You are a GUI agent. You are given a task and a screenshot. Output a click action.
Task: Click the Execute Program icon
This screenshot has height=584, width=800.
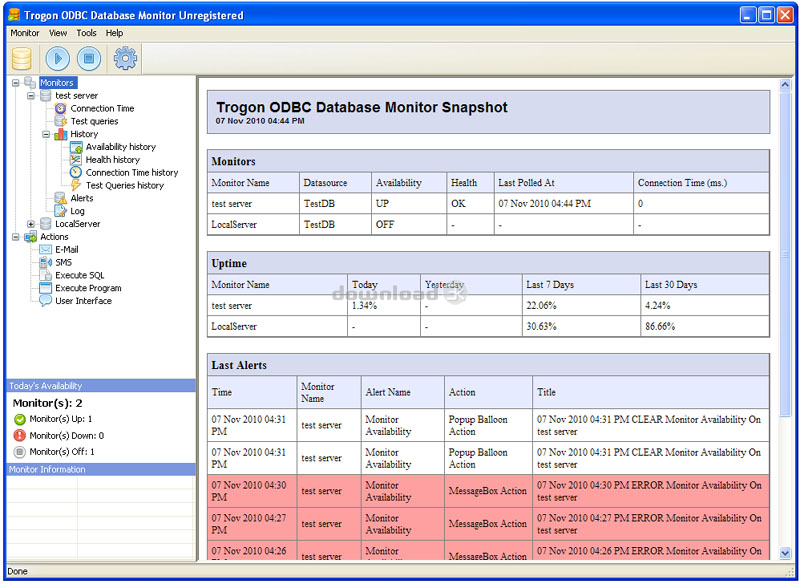click(x=45, y=288)
